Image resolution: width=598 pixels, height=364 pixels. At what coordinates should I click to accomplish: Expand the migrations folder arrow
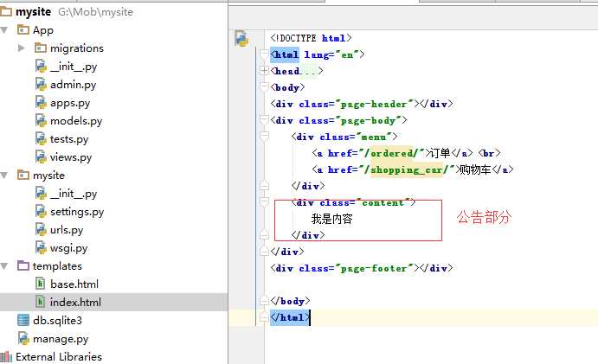coord(22,48)
